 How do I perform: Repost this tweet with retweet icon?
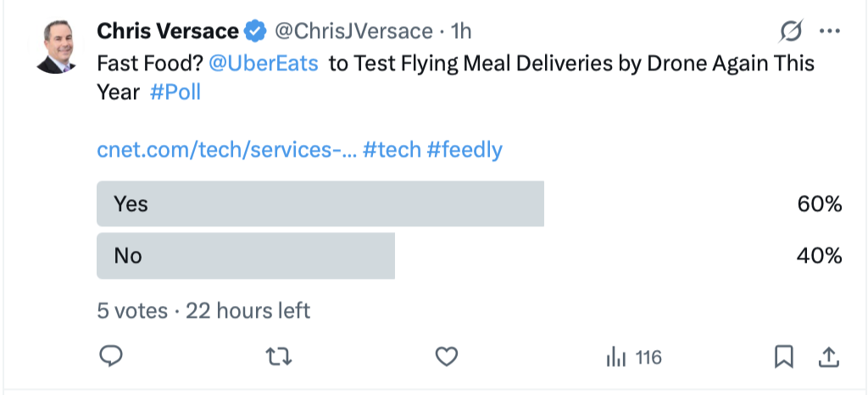click(279, 358)
